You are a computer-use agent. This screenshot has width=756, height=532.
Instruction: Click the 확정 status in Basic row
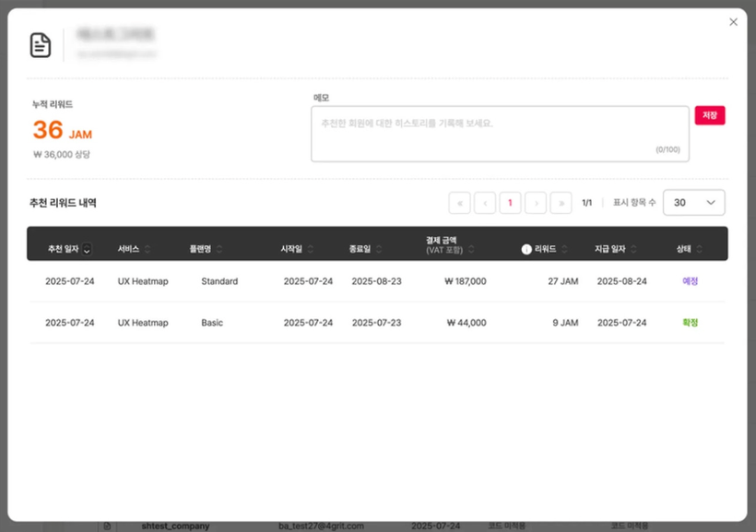click(690, 323)
